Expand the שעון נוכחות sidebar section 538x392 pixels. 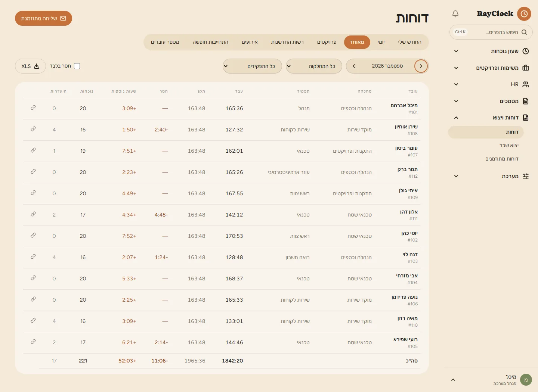[x=456, y=51]
